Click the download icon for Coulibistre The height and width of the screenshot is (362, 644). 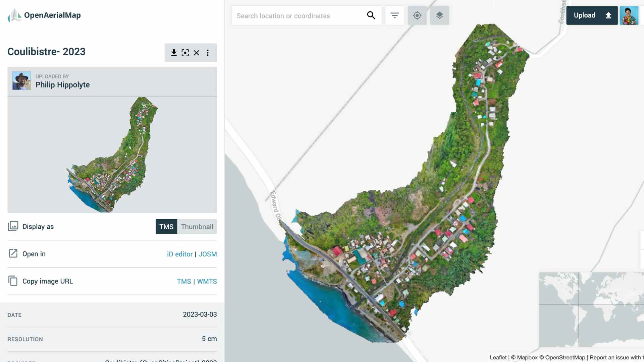coord(174,52)
